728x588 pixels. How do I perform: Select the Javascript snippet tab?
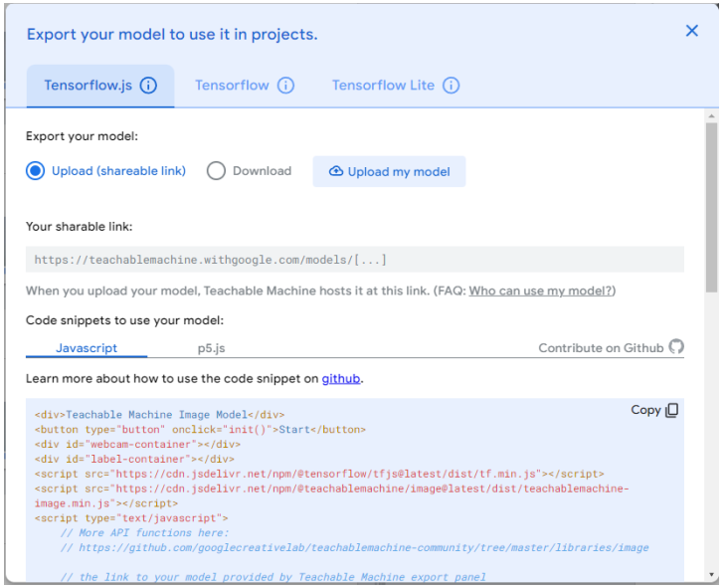(87, 348)
